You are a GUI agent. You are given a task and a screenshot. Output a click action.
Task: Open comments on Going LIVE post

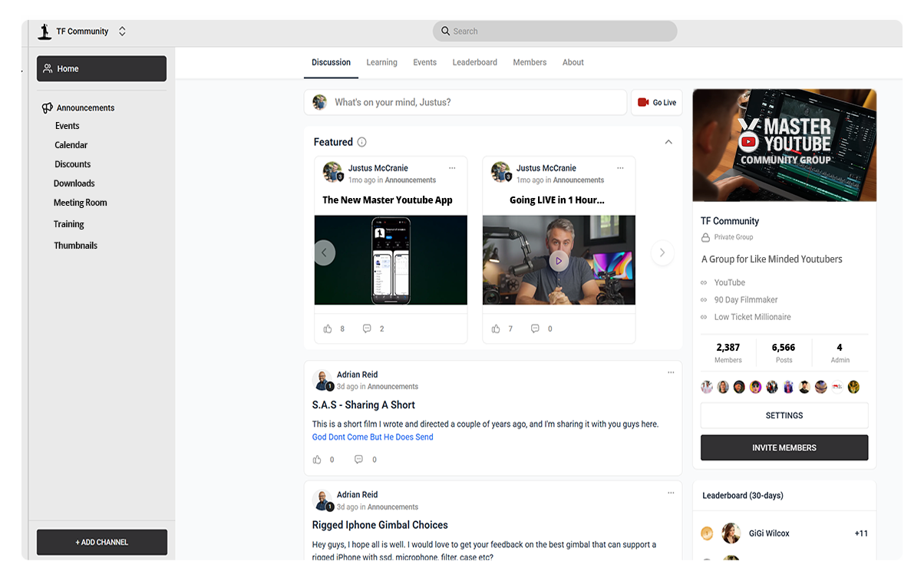click(x=535, y=328)
